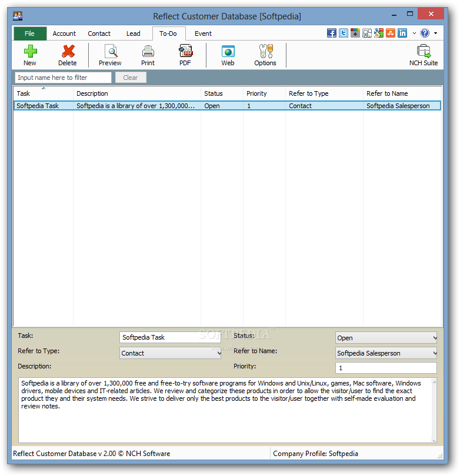Click 'Softpedia Salesperson' cell in the table
The height and width of the screenshot is (476, 460).
tap(402, 106)
